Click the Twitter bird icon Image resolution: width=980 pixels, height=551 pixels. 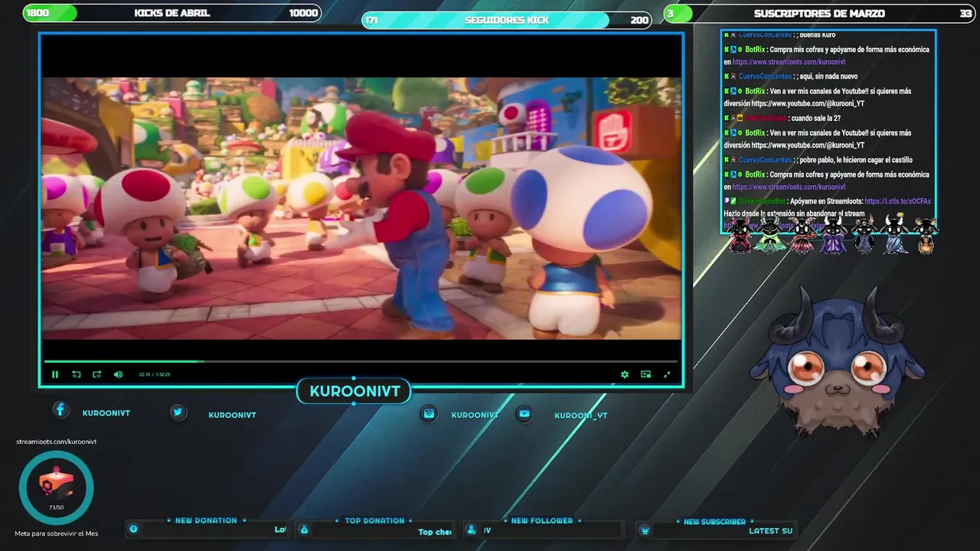(178, 412)
